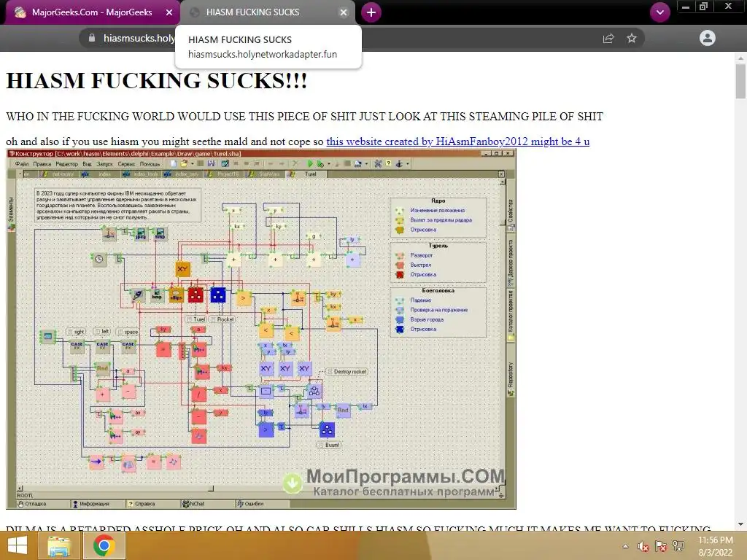This screenshot has width=747, height=560.
Task: Close the HIASM browser tab
Action: click(x=344, y=13)
